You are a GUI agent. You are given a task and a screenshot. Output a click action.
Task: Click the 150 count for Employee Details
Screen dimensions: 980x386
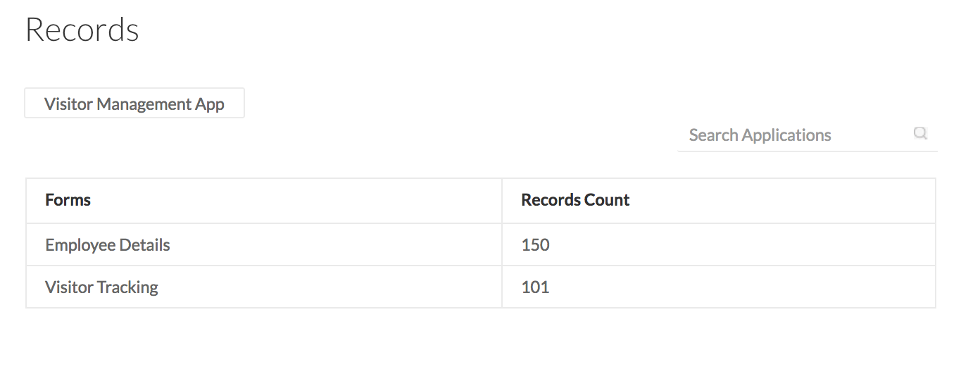(x=535, y=245)
